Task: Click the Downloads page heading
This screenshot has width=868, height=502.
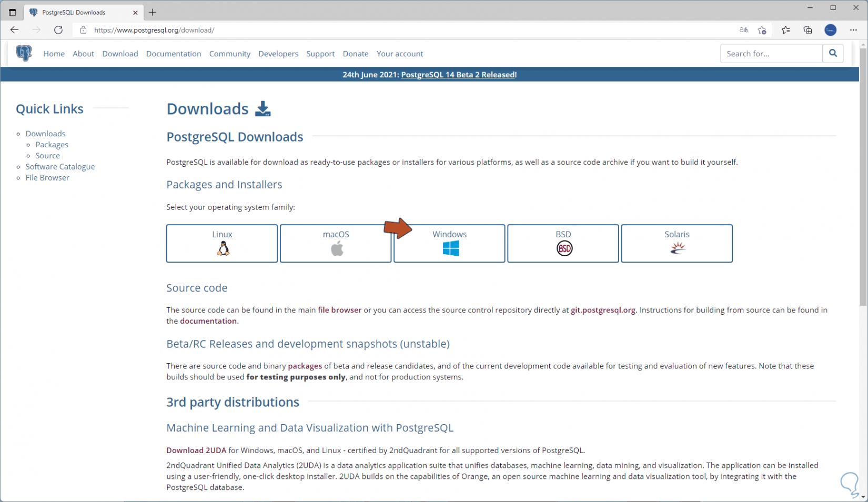Action: 207,109
